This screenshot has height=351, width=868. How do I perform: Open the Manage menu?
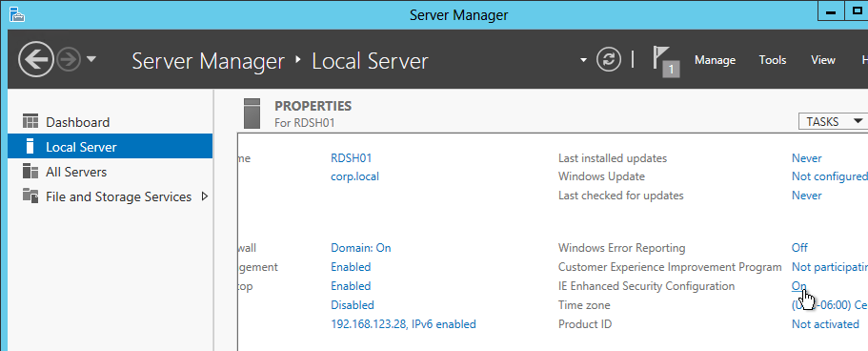715,60
